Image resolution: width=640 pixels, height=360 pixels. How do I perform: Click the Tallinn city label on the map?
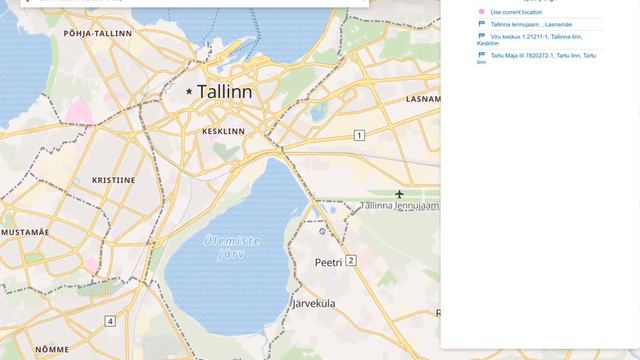224,91
